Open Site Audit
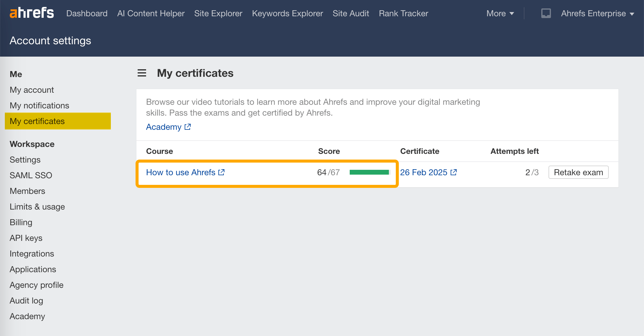The image size is (644, 336). click(351, 14)
